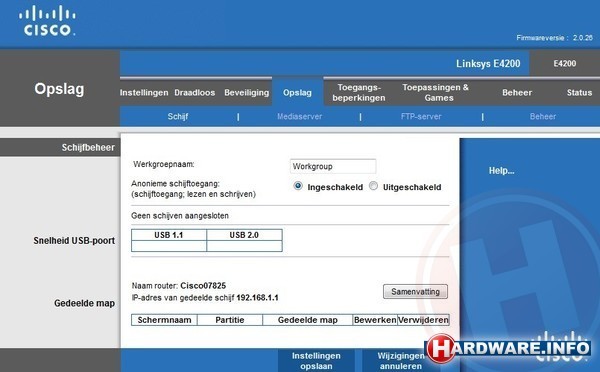Open the Beheer sub-tab under Opslag
Viewport: 600px width, 372px height.
tap(543, 117)
